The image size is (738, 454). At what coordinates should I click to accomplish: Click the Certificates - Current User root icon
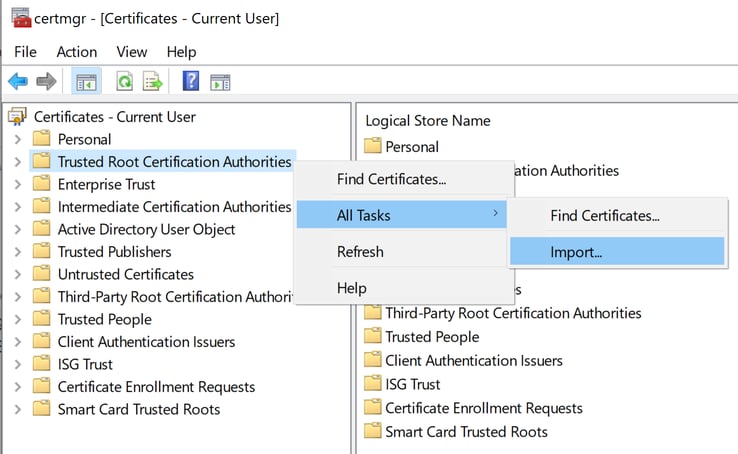coord(17,116)
